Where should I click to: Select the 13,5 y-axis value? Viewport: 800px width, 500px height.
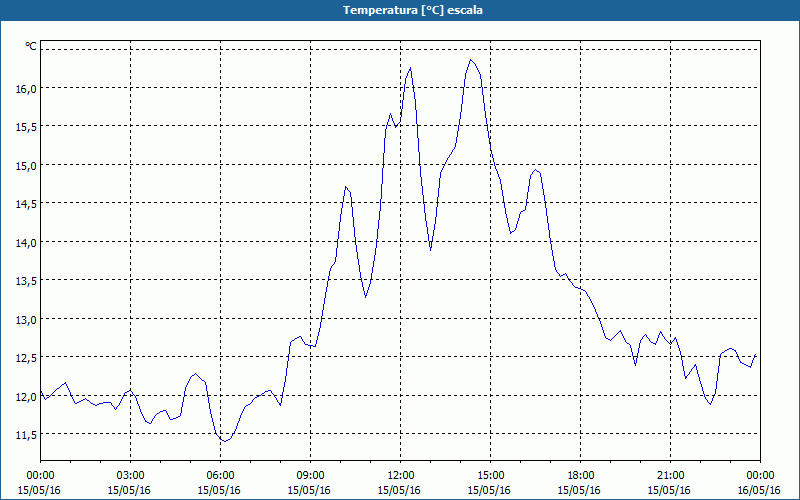point(26,281)
